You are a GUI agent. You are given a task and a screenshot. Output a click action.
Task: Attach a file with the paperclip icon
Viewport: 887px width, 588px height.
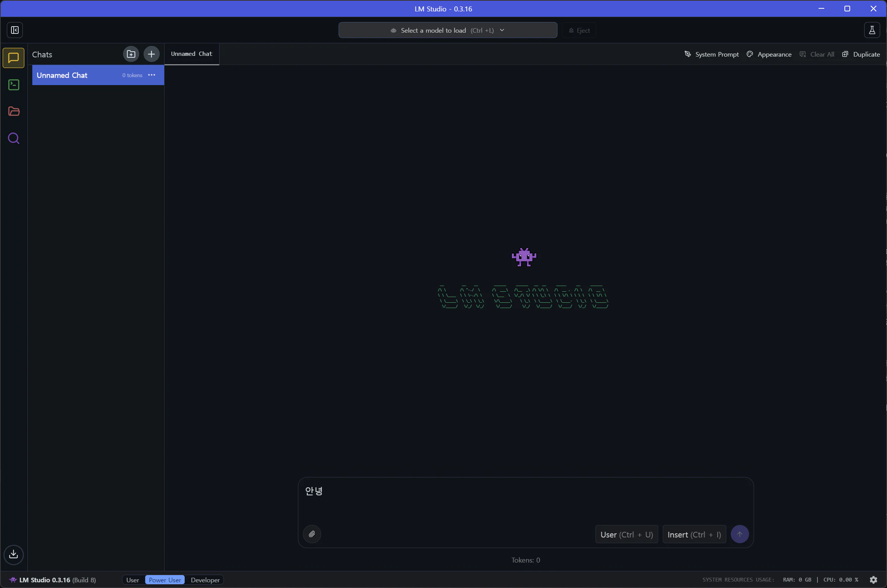pyautogui.click(x=312, y=534)
